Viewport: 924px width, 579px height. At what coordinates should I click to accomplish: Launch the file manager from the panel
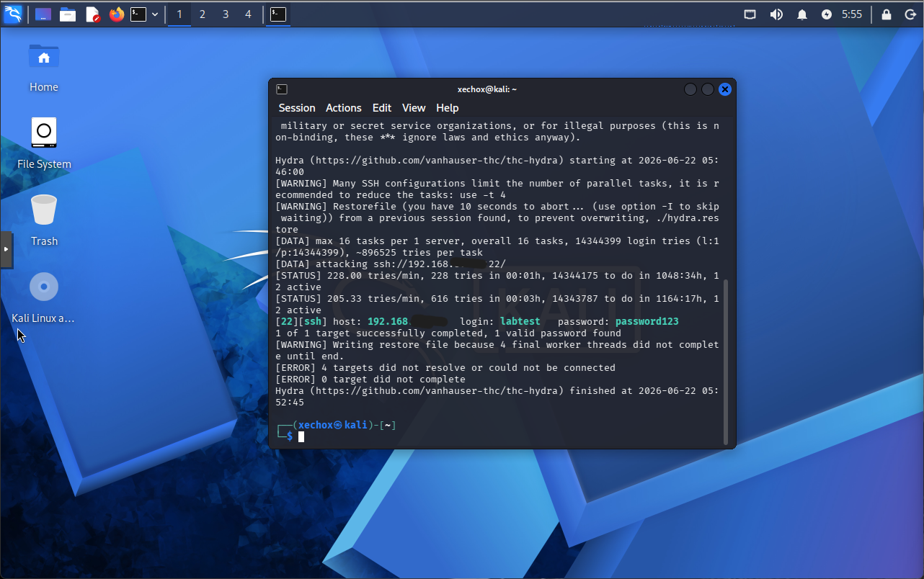coord(68,14)
